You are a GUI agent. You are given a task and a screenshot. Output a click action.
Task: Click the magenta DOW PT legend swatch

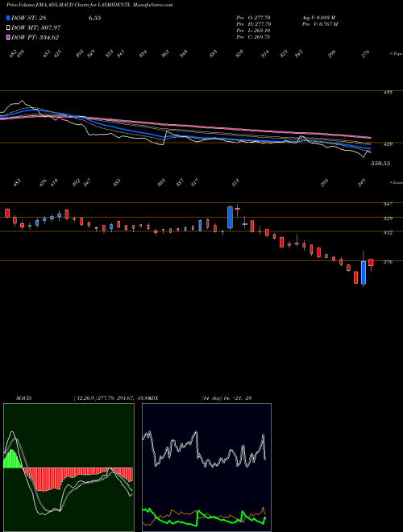(8, 37)
